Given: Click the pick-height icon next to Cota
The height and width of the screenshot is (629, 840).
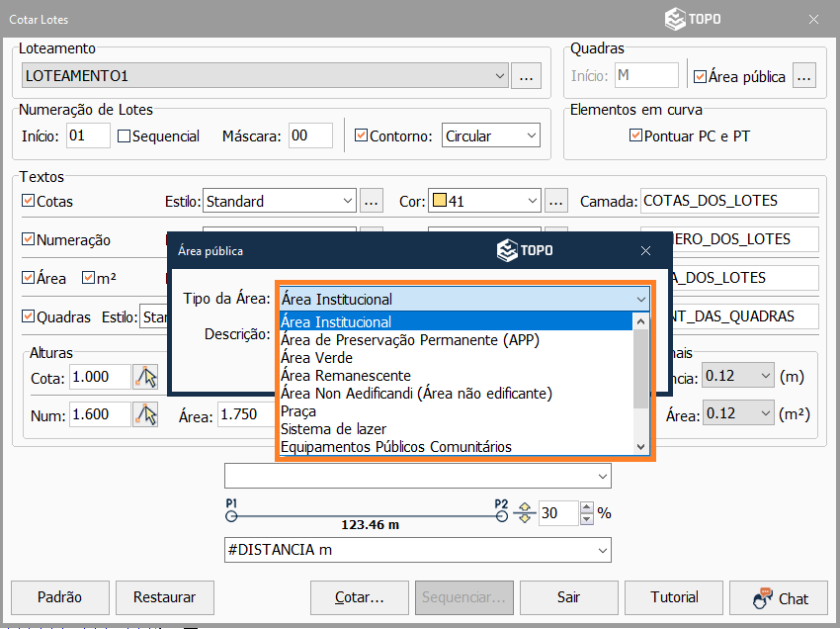Looking at the screenshot, I should pos(146,377).
